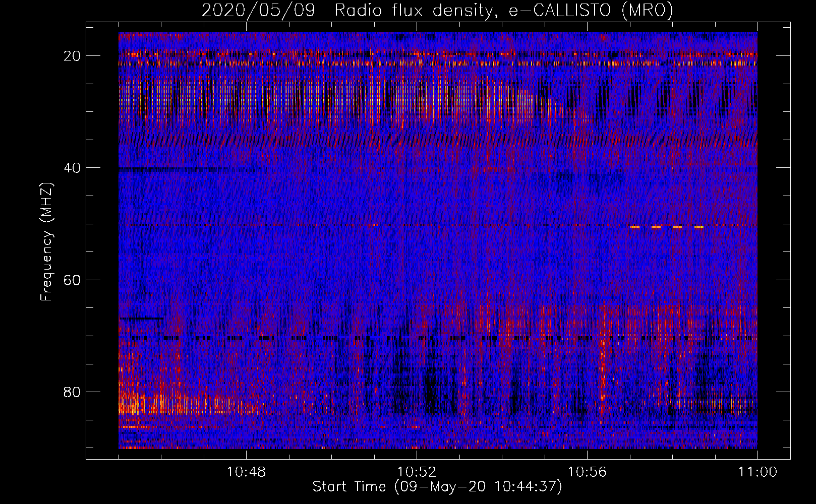Click the 11:00 time tick label

click(x=757, y=472)
